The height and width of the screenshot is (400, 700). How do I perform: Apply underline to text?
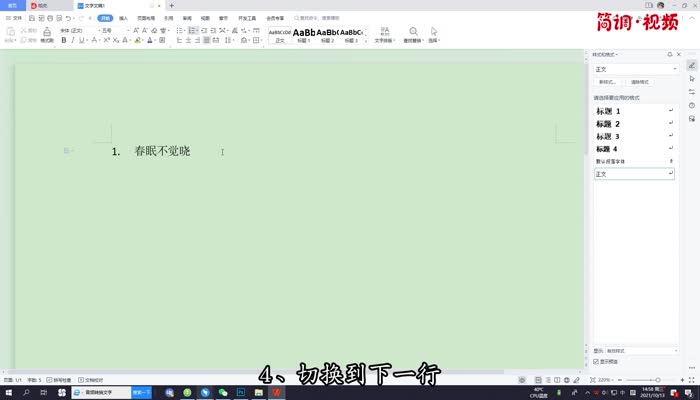[x=81, y=40]
